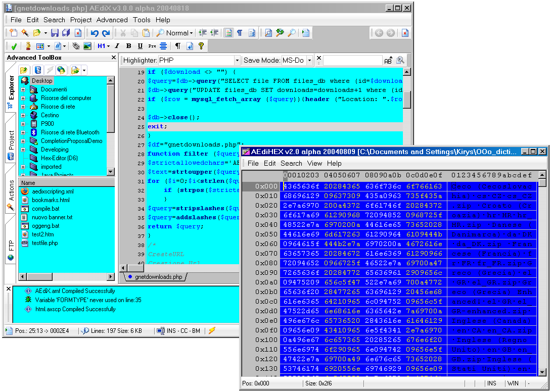Open the Save Mode MS-Do dropdown

click(x=309, y=61)
